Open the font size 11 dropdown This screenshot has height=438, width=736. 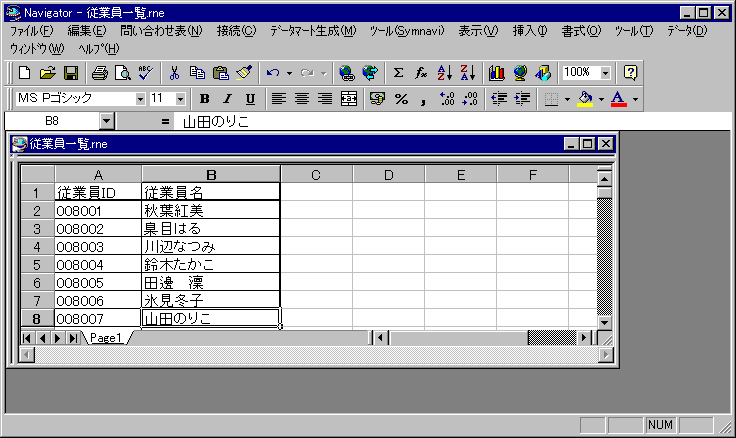(180, 99)
